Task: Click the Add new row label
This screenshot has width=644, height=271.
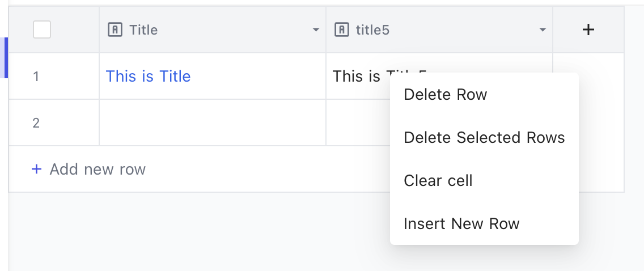Action: pos(98,169)
